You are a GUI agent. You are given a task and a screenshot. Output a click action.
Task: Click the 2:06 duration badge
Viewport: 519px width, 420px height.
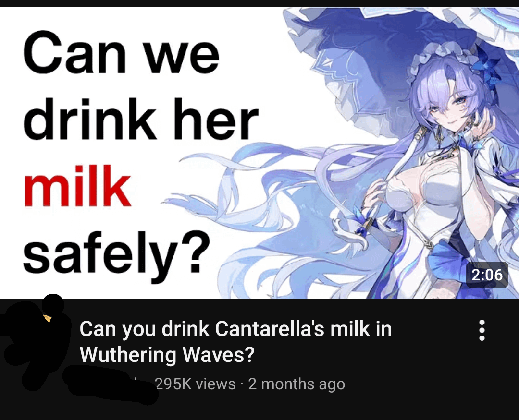pos(487,275)
